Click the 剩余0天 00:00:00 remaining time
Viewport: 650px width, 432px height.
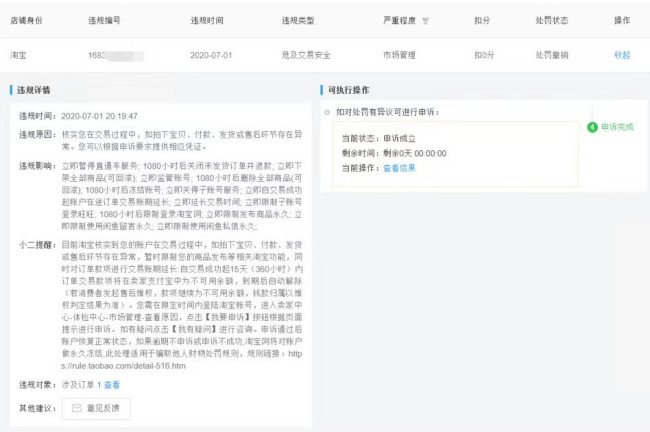pos(415,153)
